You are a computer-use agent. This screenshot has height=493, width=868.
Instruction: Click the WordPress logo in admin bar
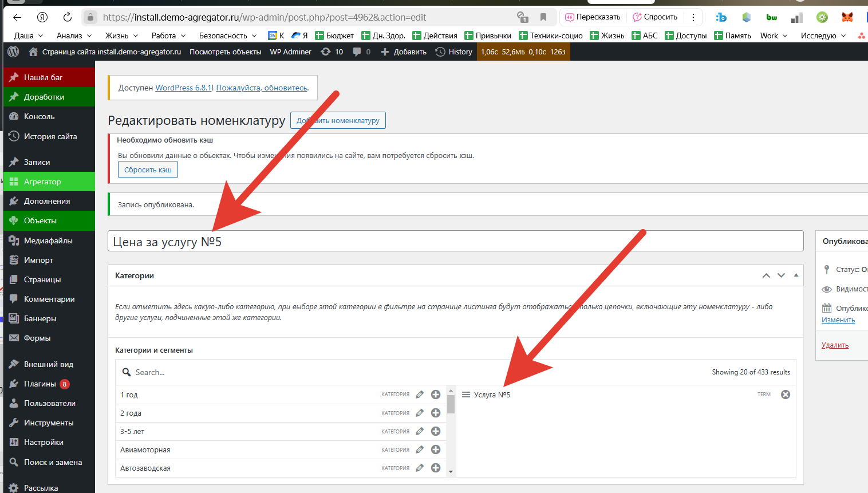click(13, 52)
